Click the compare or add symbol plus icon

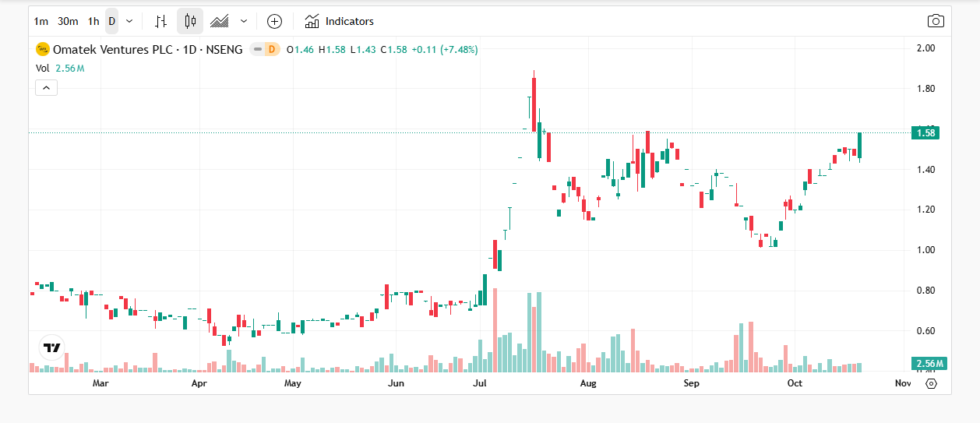pos(274,21)
